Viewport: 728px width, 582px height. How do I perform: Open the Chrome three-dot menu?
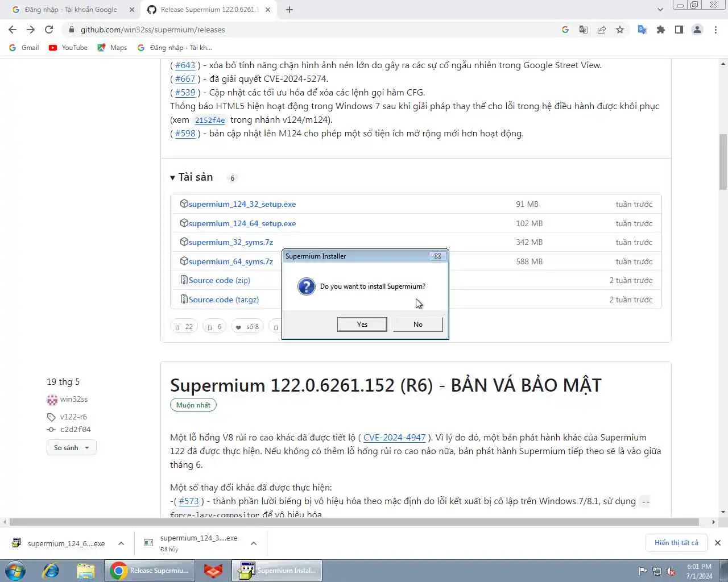point(715,30)
